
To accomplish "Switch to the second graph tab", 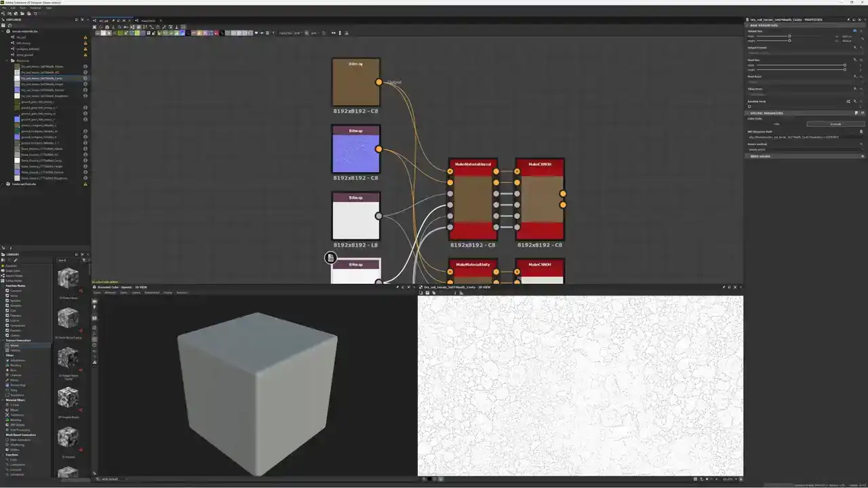I will 147,20.
